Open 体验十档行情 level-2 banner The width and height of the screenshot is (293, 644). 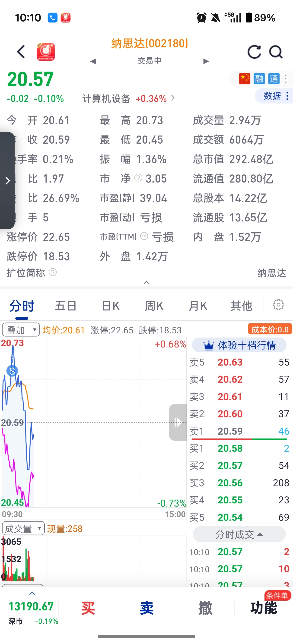(239, 345)
